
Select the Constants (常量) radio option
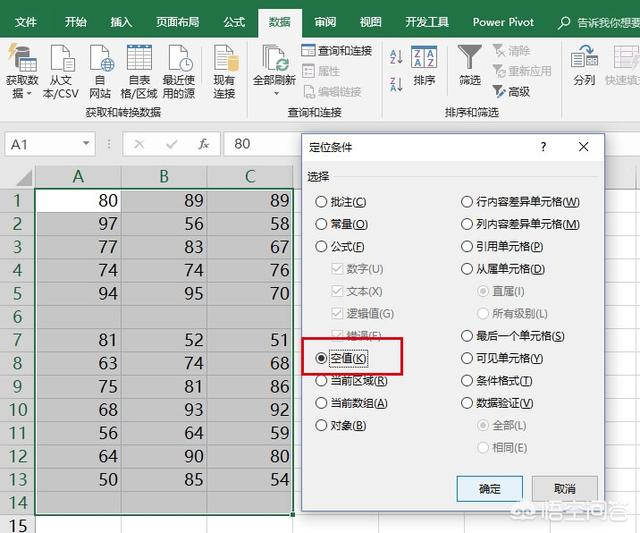tap(321, 224)
